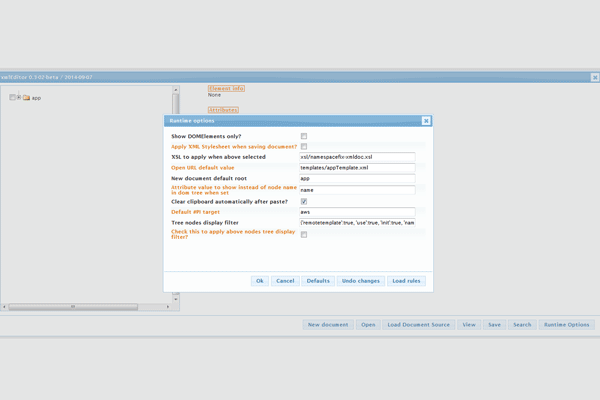600x400 pixels.
Task: Click the Load rules button
Action: coord(406,281)
